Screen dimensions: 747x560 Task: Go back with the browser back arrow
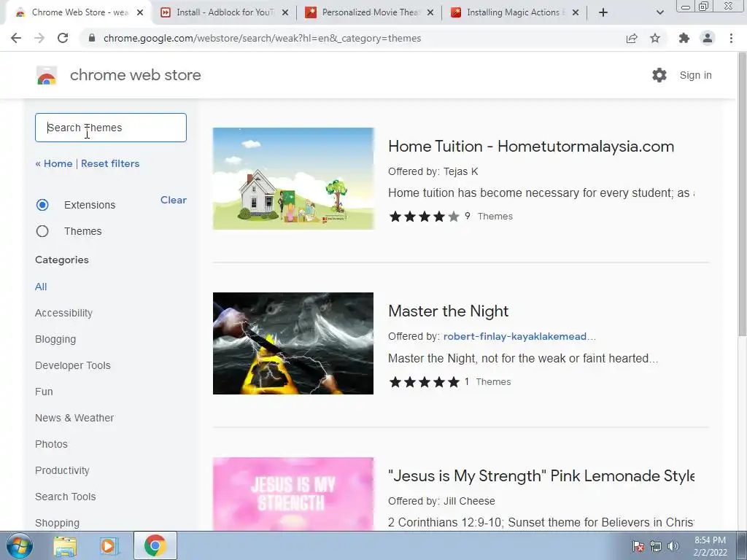tap(16, 38)
